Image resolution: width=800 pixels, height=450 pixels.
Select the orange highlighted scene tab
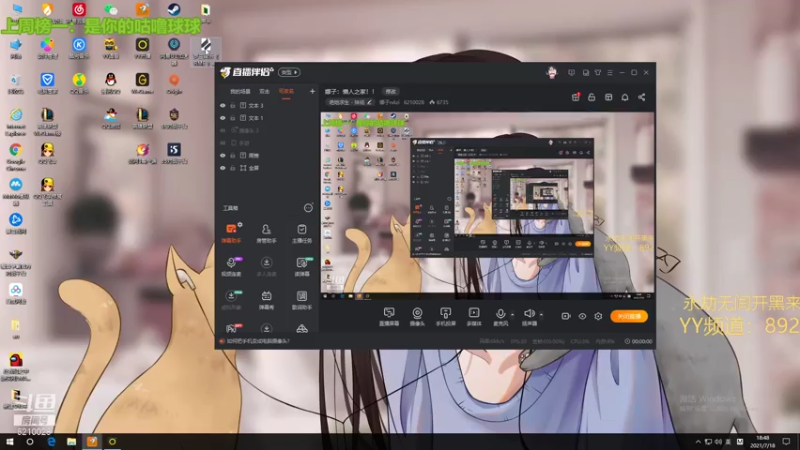coord(286,91)
